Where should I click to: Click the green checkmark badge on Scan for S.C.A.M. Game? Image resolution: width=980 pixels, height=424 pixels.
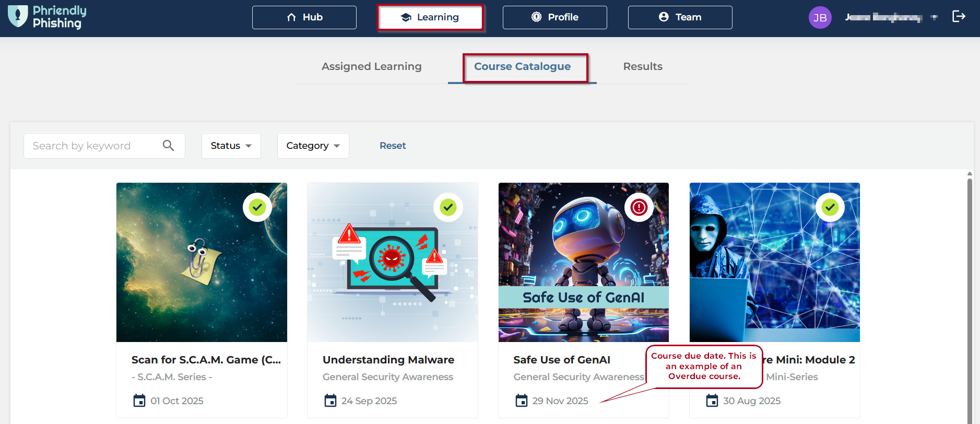point(257,208)
